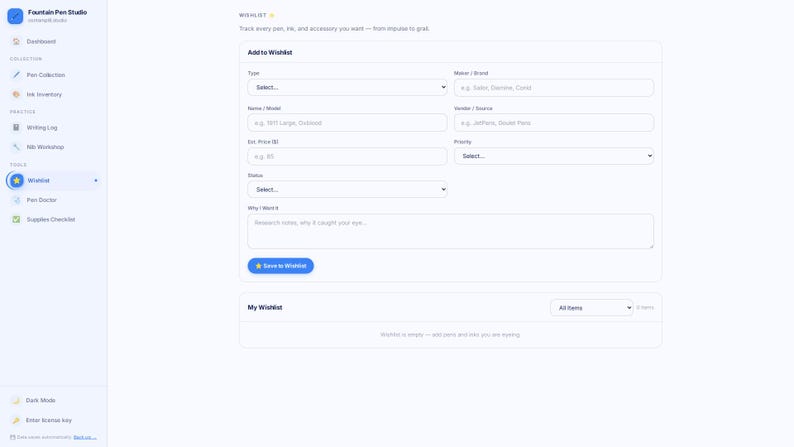Click the Wishlist star icon in sidebar
The image size is (794, 447).
17,180
